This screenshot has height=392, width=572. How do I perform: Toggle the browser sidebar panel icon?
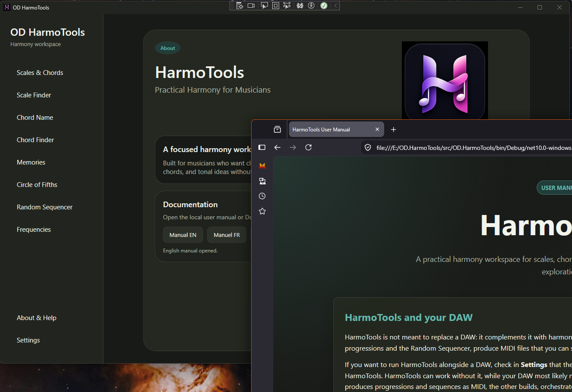[x=262, y=147]
